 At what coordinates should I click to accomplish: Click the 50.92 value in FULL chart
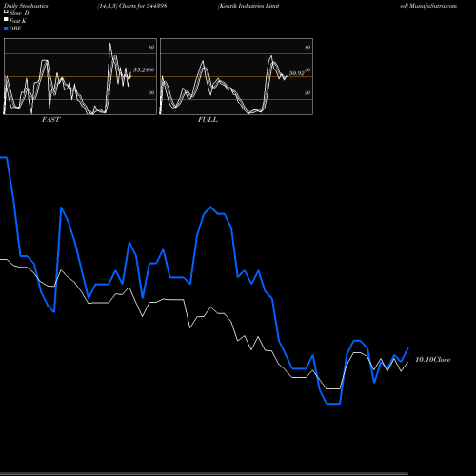coord(296,73)
